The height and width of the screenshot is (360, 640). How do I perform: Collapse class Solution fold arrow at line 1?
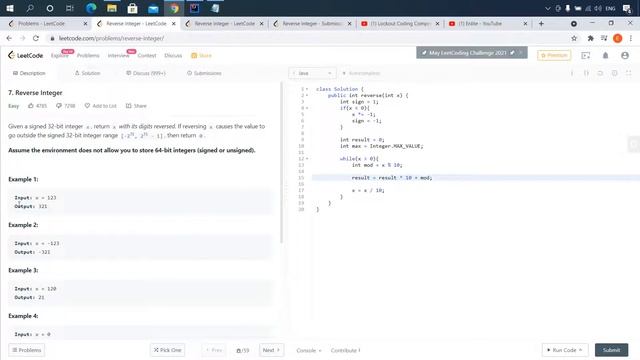307,89
